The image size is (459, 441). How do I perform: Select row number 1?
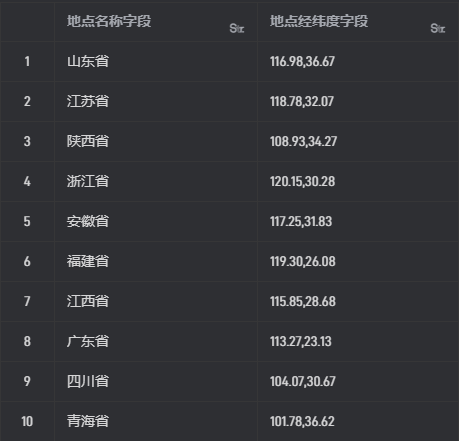(27, 61)
